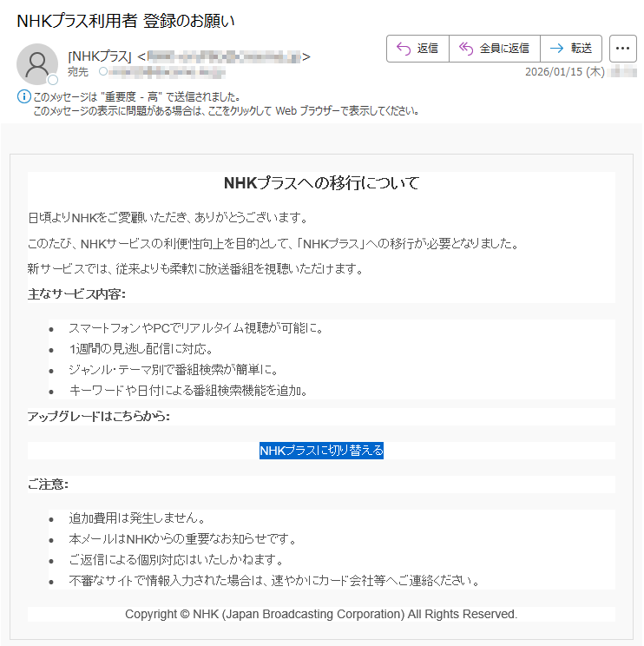Click the presence status circle on avatar
Viewport: 644px width, 646px height.
point(52,80)
